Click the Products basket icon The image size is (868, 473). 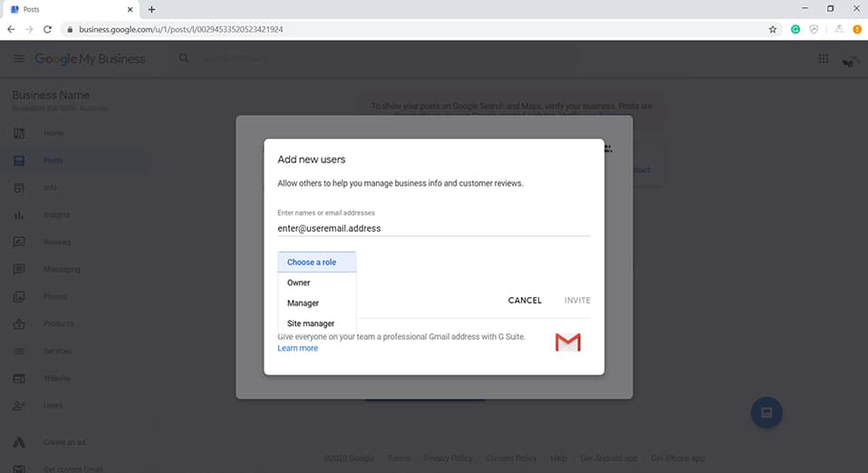[x=19, y=324]
